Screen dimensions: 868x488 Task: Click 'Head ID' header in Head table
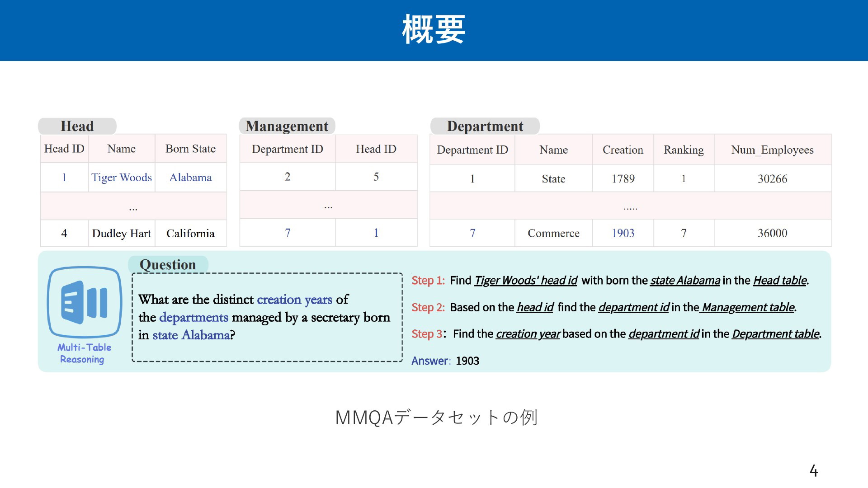click(x=64, y=149)
